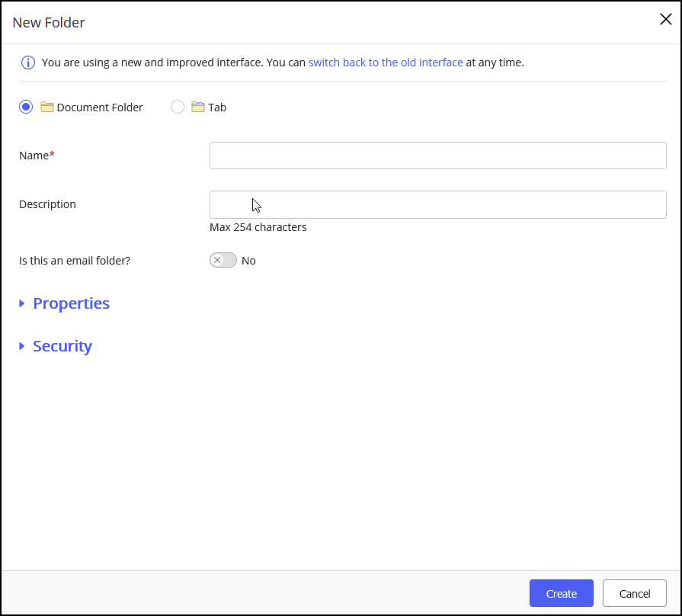Click the 'No' label beside the toggle
Image resolution: width=682 pixels, height=616 pixels.
248,260
